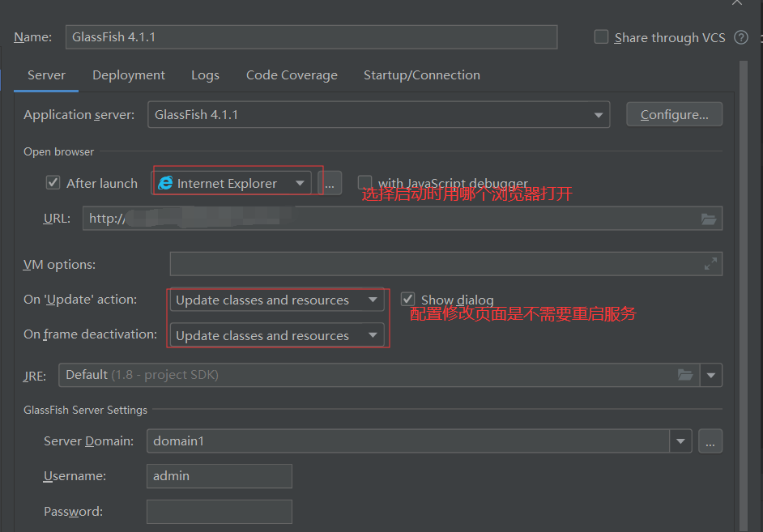Click the domain1 Server Domain field
763x532 pixels.
point(408,441)
